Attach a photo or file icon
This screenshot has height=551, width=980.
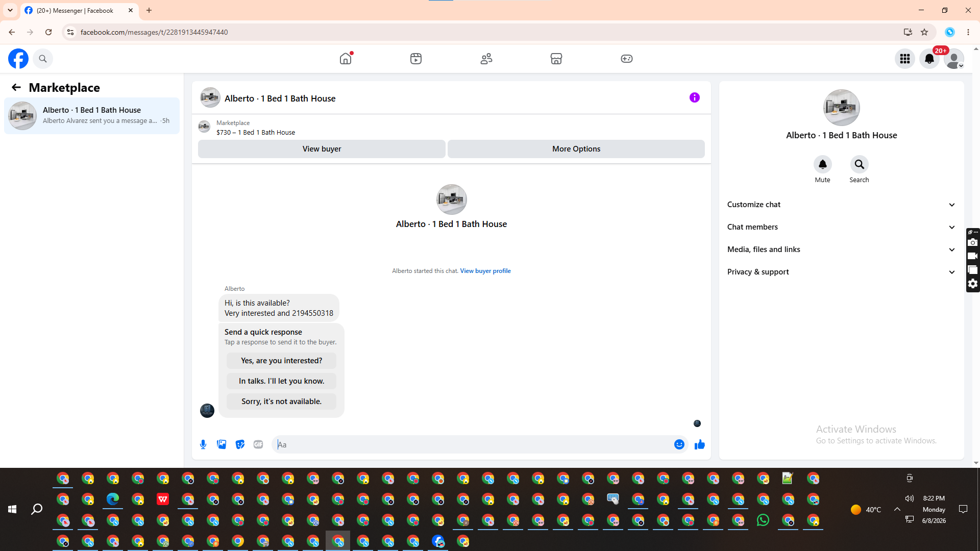click(222, 444)
